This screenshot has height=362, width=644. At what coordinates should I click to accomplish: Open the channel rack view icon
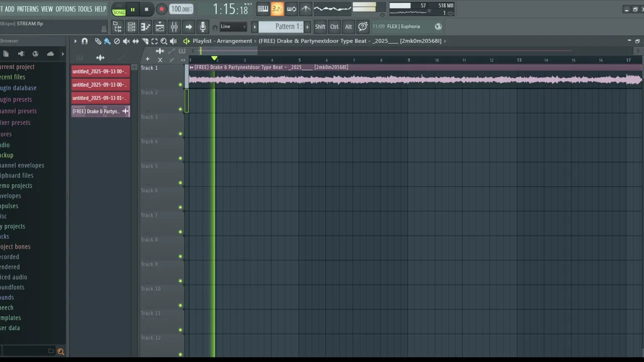(131, 27)
